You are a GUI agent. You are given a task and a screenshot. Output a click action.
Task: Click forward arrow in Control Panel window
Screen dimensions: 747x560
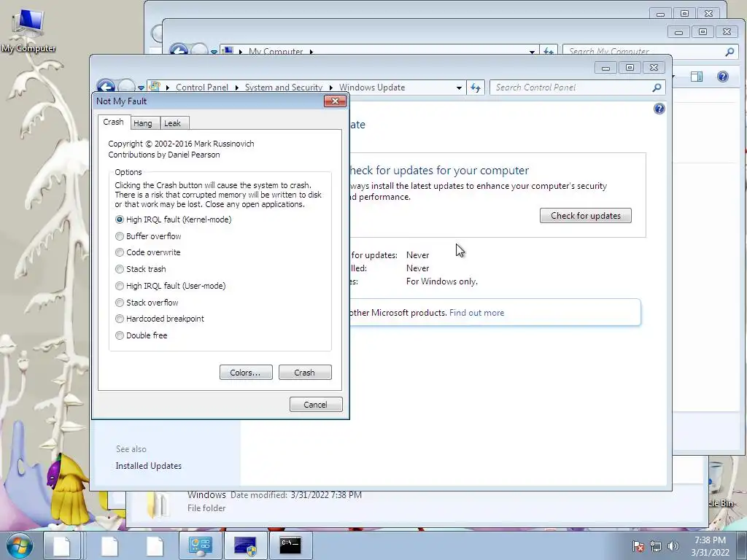(x=127, y=87)
